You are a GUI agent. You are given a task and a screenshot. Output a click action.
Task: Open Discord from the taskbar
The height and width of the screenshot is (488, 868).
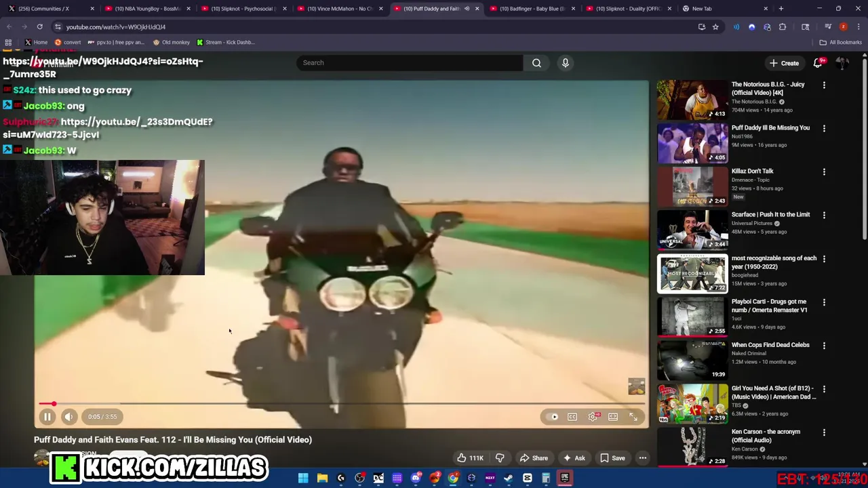click(416, 478)
